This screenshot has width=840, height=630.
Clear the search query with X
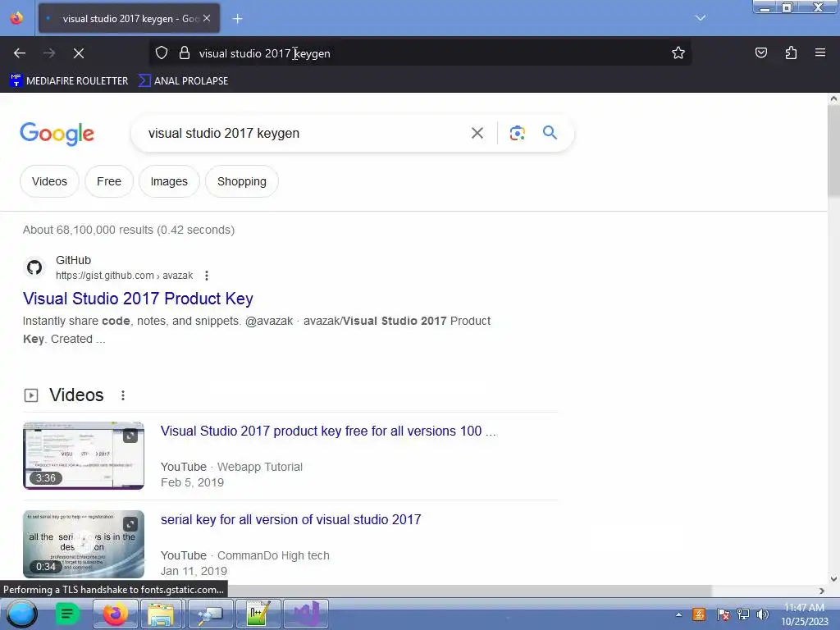coord(477,133)
